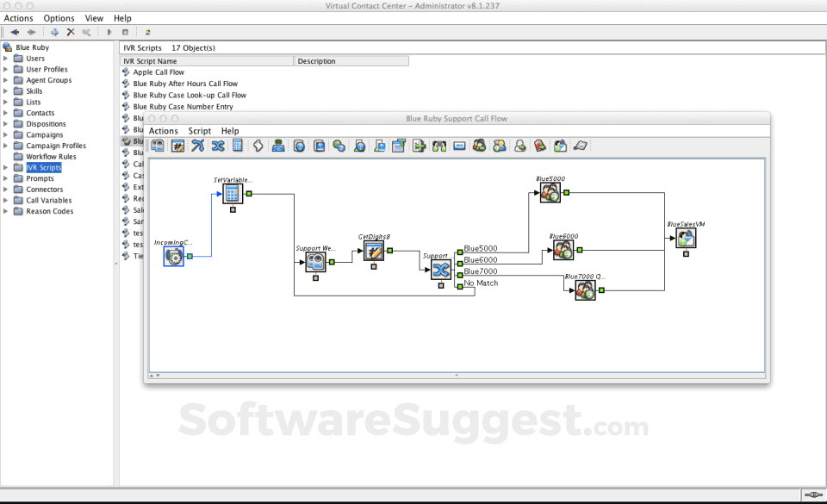This screenshot has width=827, height=504.
Task: Click the green refresh icon in main toolbar
Action: coord(148,32)
